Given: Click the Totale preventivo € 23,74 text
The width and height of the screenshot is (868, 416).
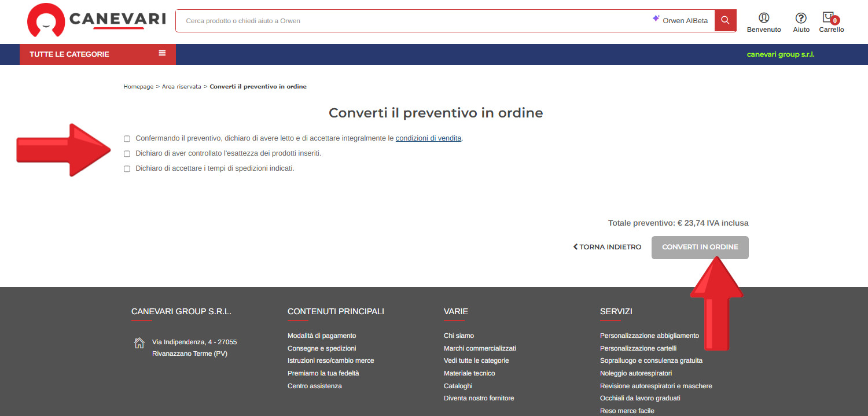Looking at the screenshot, I should point(678,223).
